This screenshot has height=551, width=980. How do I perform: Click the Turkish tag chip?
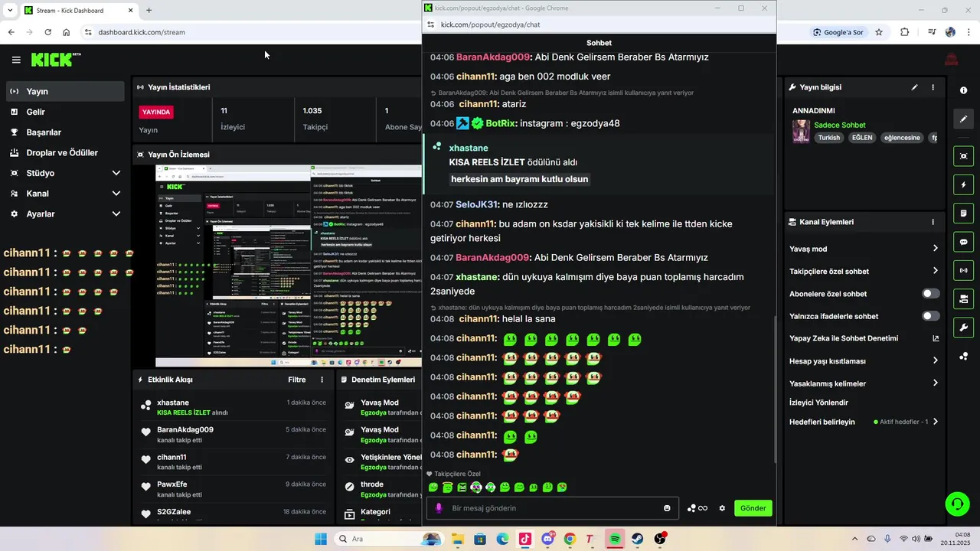click(829, 138)
